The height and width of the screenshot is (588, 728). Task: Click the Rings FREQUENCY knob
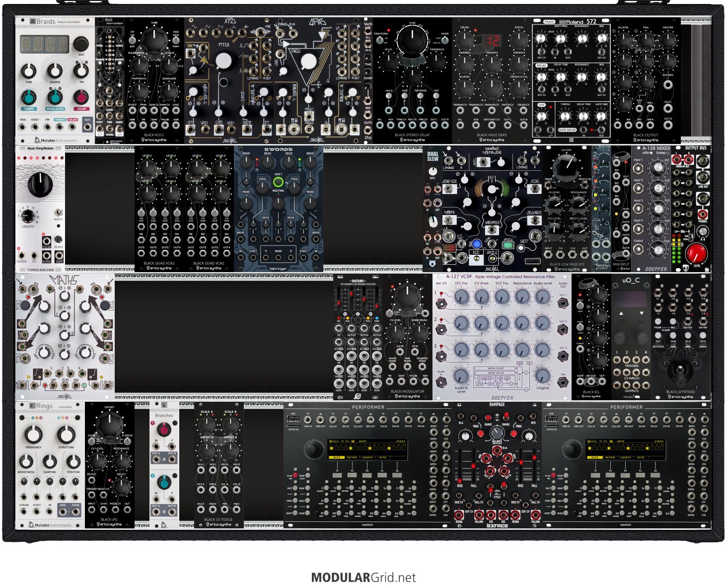[x=33, y=434]
